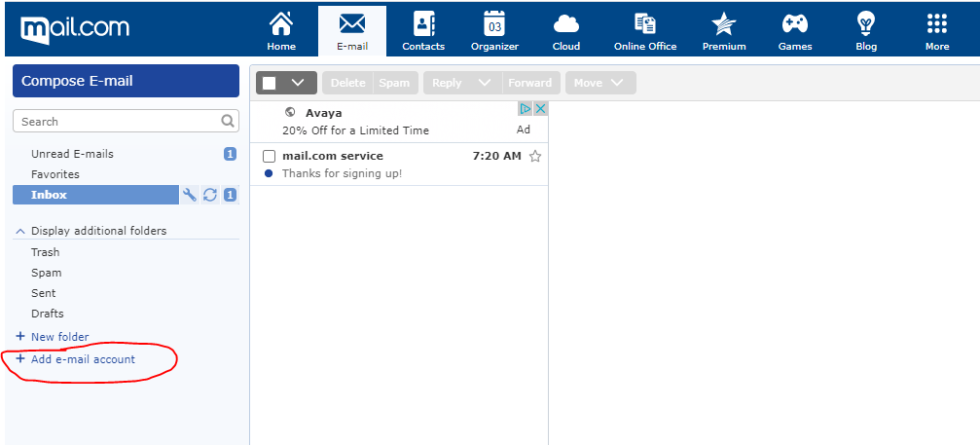This screenshot has height=445, width=980.
Task: Click the search magnifier icon
Action: pyautogui.click(x=228, y=122)
